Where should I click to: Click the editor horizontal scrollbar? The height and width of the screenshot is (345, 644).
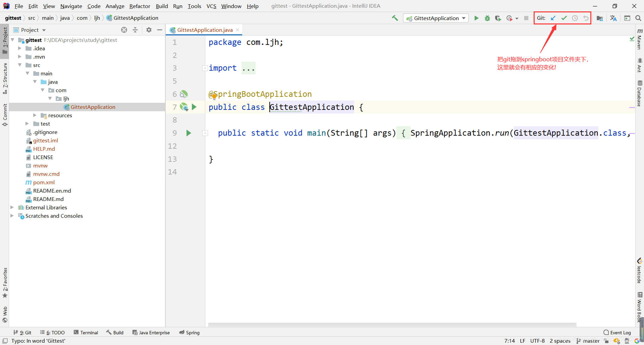[x=392, y=325]
